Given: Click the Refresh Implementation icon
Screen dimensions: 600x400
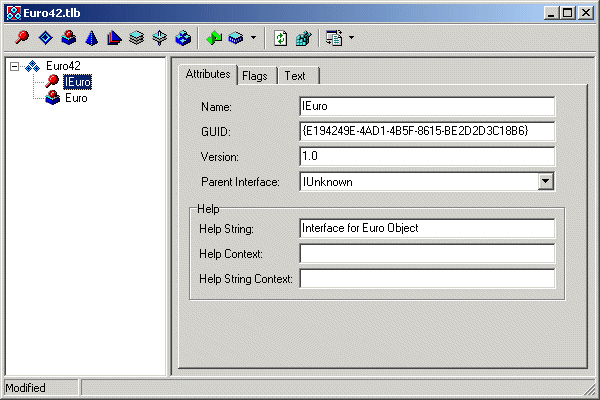Looking at the screenshot, I should pos(281,39).
